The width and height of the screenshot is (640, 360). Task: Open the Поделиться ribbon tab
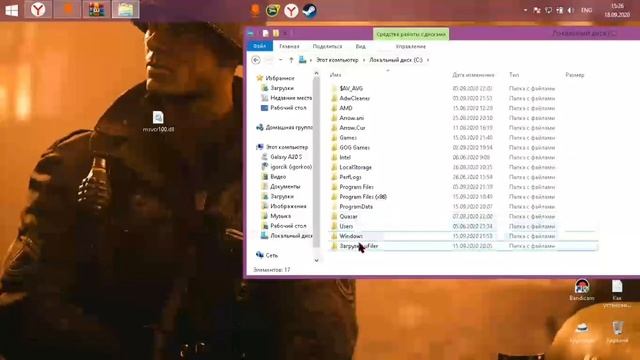tap(327, 47)
